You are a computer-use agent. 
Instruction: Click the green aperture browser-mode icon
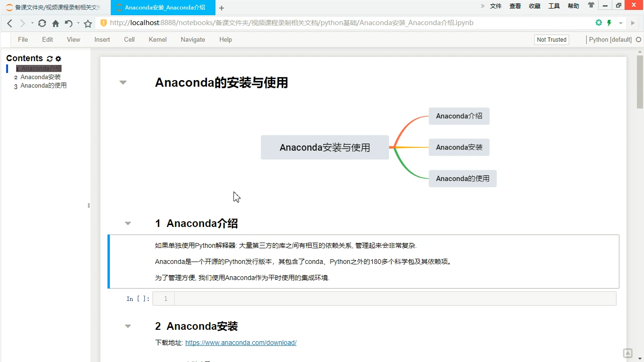click(x=599, y=23)
